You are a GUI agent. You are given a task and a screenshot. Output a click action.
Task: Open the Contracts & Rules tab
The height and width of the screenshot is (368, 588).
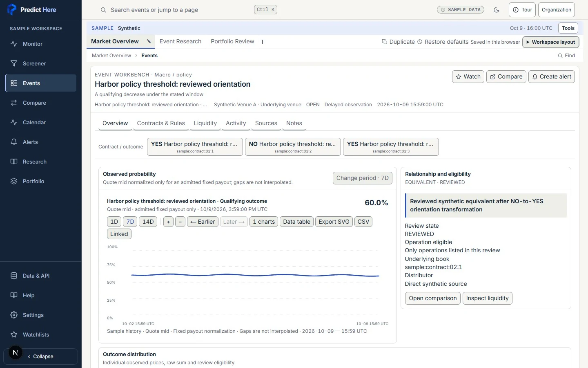(x=161, y=123)
